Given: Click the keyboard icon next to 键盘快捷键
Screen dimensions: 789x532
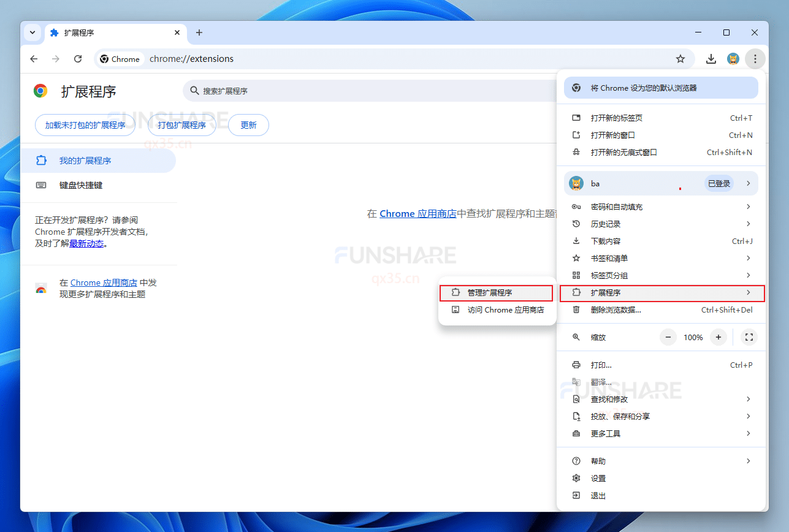Looking at the screenshot, I should (x=41, y=184).
